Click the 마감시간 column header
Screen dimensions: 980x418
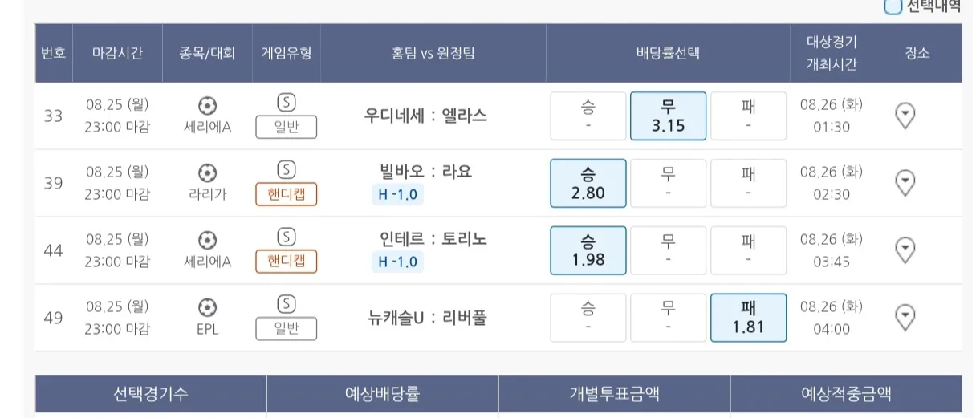(x=117, y=53)
